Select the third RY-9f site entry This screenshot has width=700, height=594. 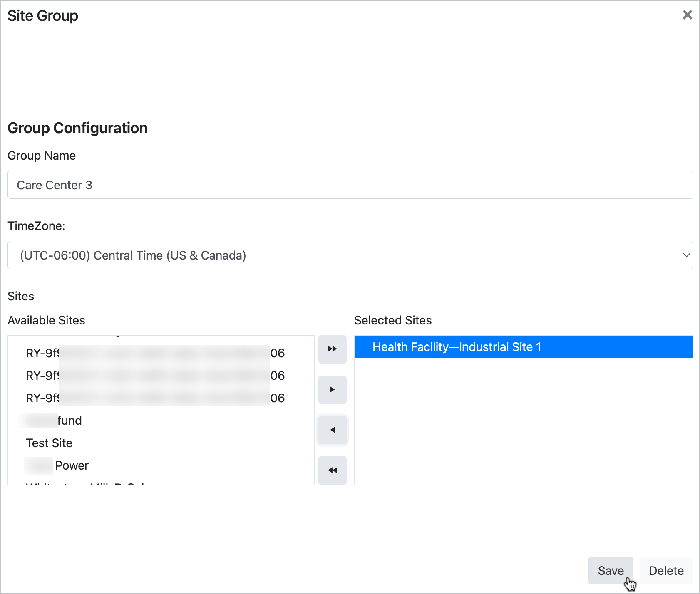tap(155, 398)
